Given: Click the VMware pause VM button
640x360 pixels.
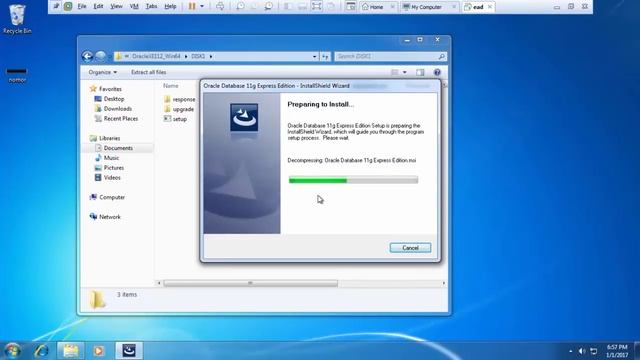Looking at the screenshot, I should pyautogui.click(x=192, y=7).
